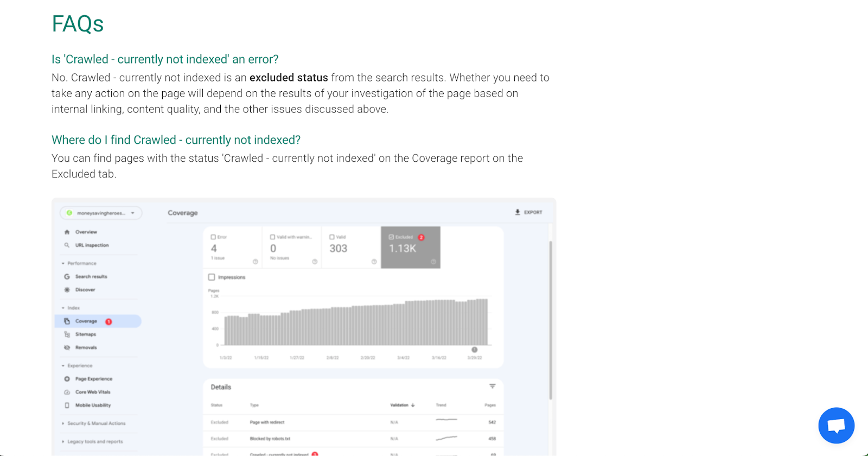
Task: Open the Overview menu item
Action: [86, 232]
